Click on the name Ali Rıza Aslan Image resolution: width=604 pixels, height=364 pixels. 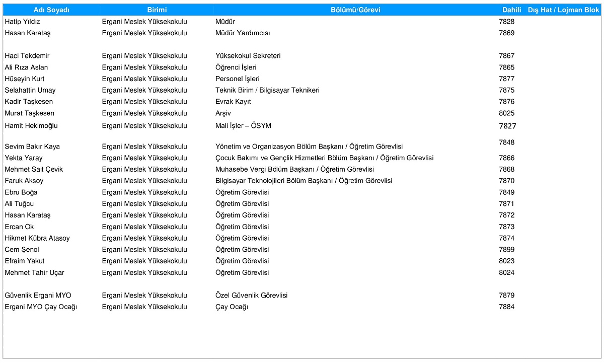26,67
